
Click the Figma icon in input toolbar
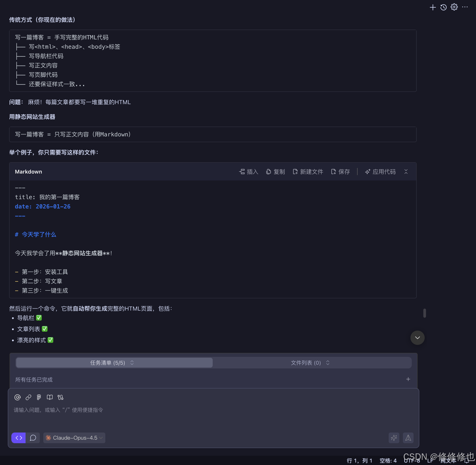[39, 397]
